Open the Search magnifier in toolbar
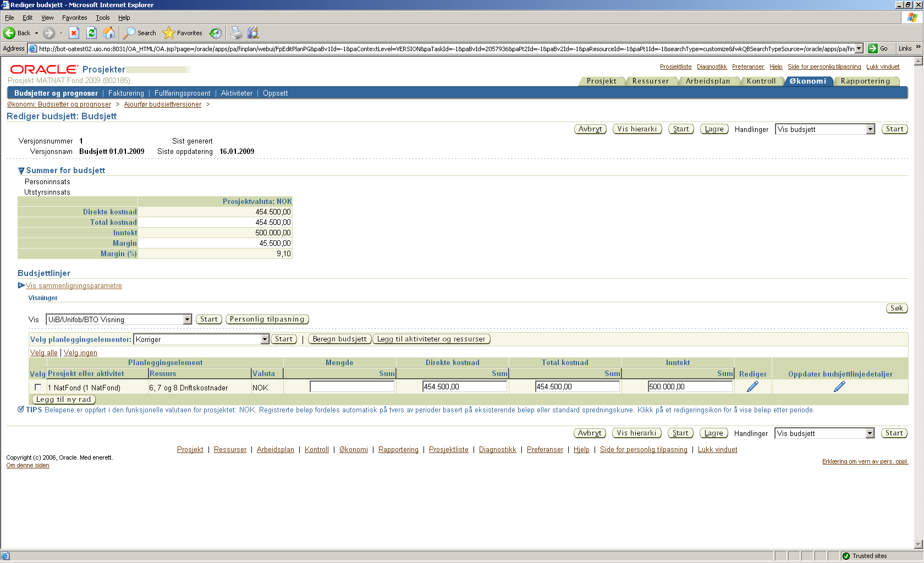This screenshot has height=563, width=924. pyautogui.click(x=139, y=33)
